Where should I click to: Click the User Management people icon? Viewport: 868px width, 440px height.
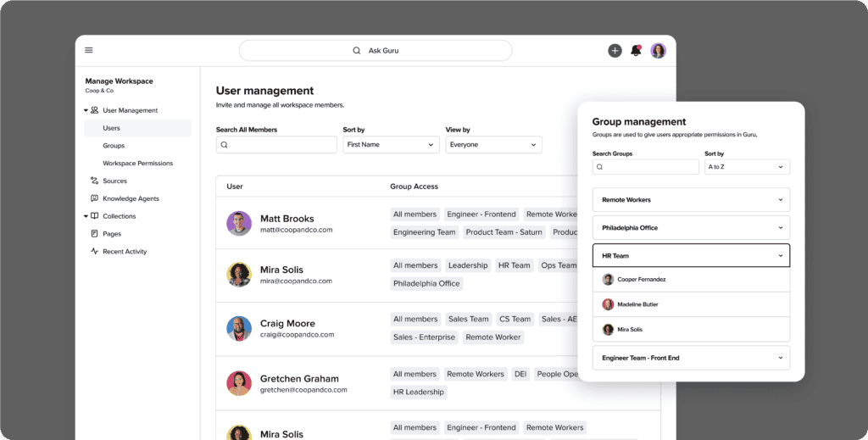coord(95,110)
